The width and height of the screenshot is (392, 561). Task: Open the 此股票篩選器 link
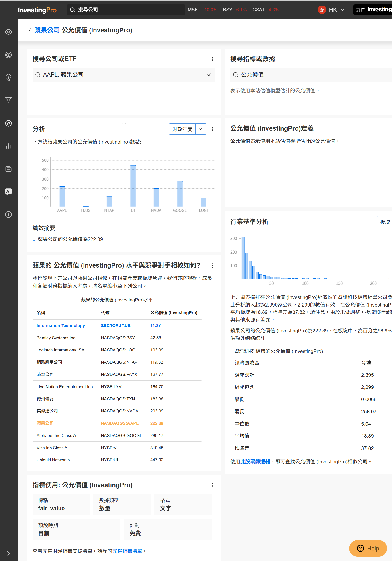[x=255, y=462]
